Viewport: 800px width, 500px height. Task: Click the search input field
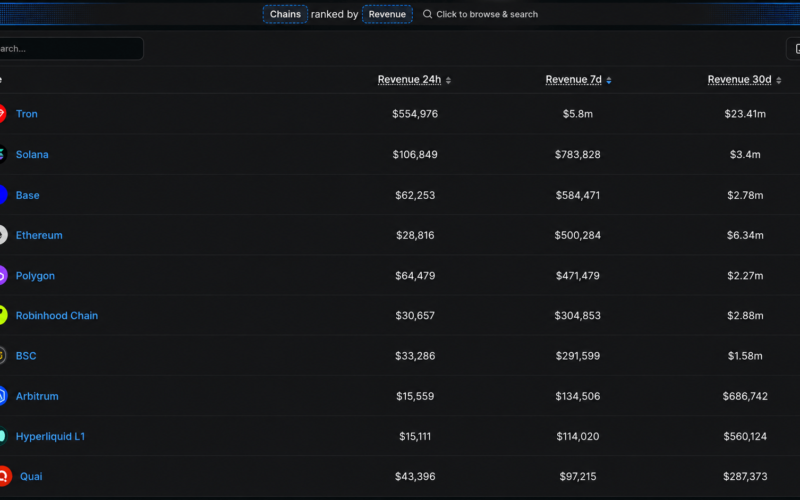tap(71, 48)
